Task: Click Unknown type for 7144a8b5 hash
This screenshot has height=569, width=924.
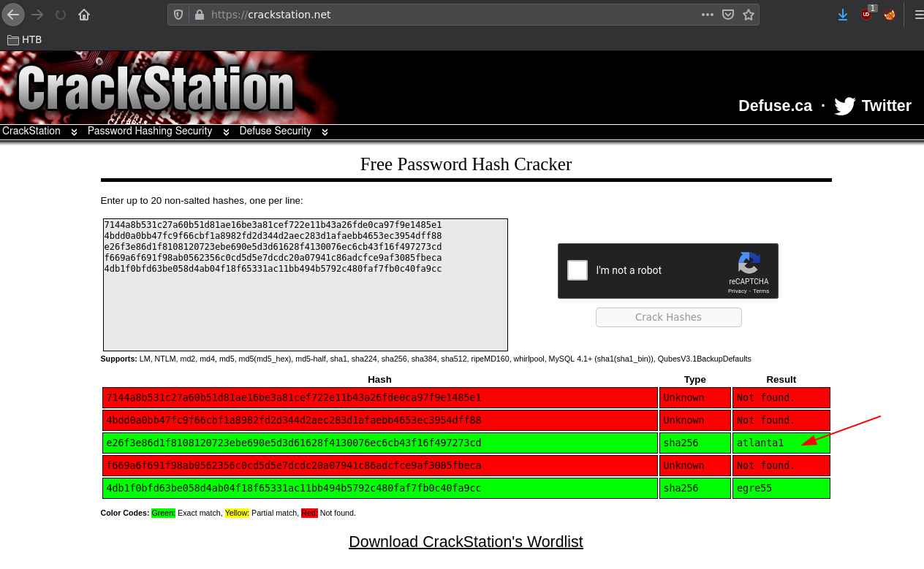Action: coord(683,398)
